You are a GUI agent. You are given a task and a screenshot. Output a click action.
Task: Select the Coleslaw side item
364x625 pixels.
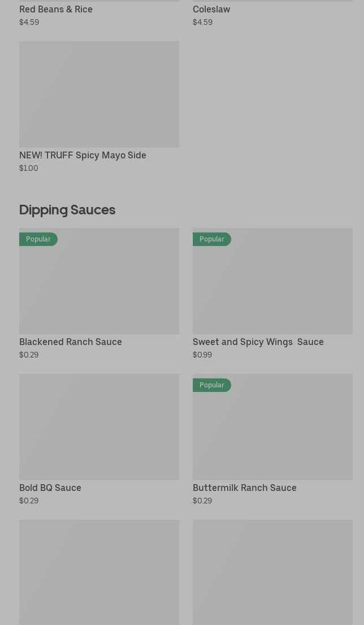pyautogui.click(x=211, y=10)
